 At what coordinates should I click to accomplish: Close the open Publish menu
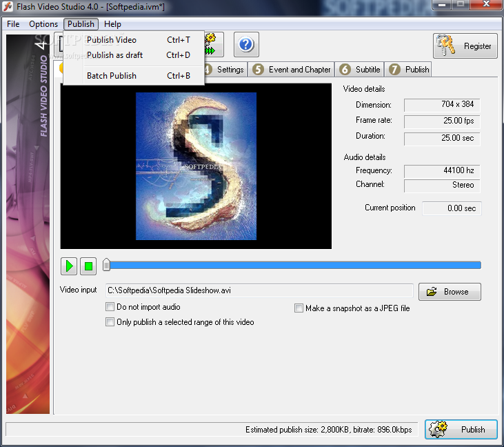pyautogui.click(x=81, y=24)
